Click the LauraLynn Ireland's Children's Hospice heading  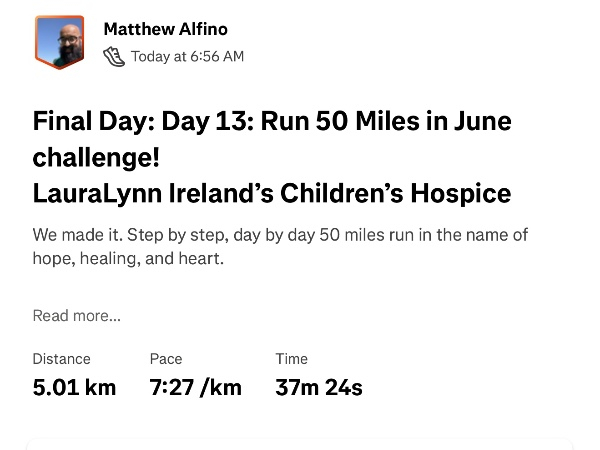272,193
